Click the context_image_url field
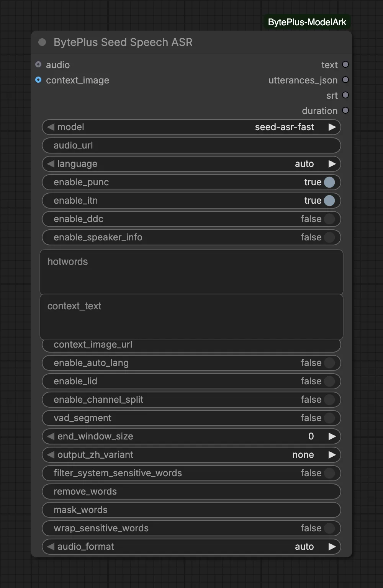 (x=191, y=345)
